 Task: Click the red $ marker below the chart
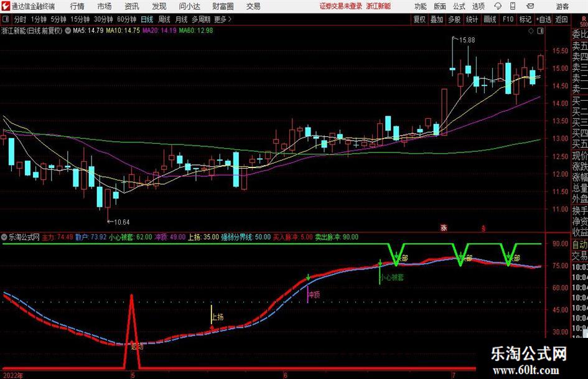click(x=483, y=228)
